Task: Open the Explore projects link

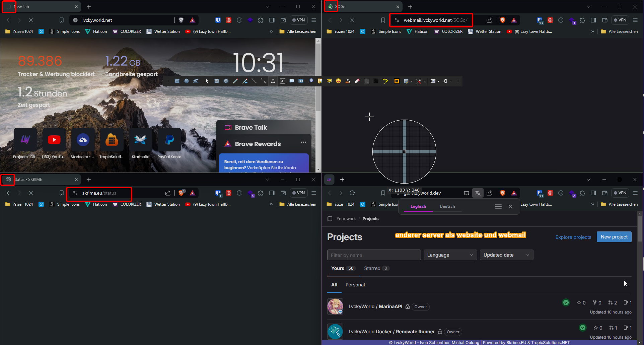Action: pyautogui.click(x=573, y=237)
